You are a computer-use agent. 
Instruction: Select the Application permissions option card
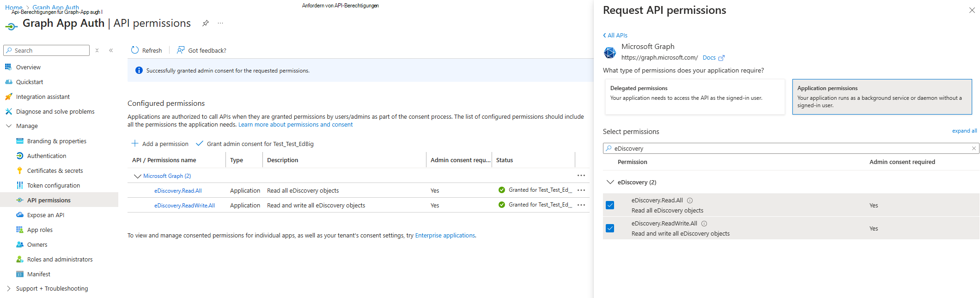(x=882, y=97)
